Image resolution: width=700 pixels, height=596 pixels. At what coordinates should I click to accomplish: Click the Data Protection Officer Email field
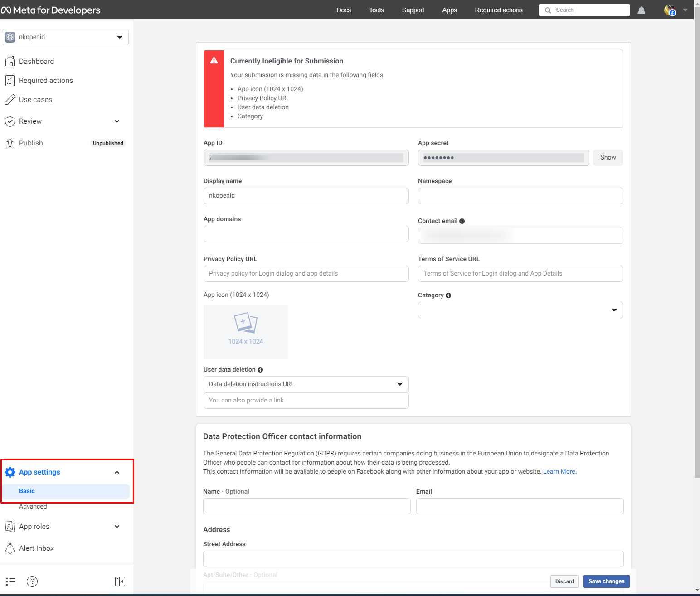point(520,506)
